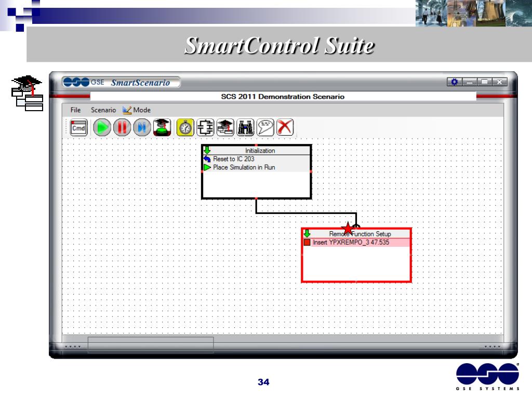
Task: Click the status bar field at bottom left
Action: point(151,345)
